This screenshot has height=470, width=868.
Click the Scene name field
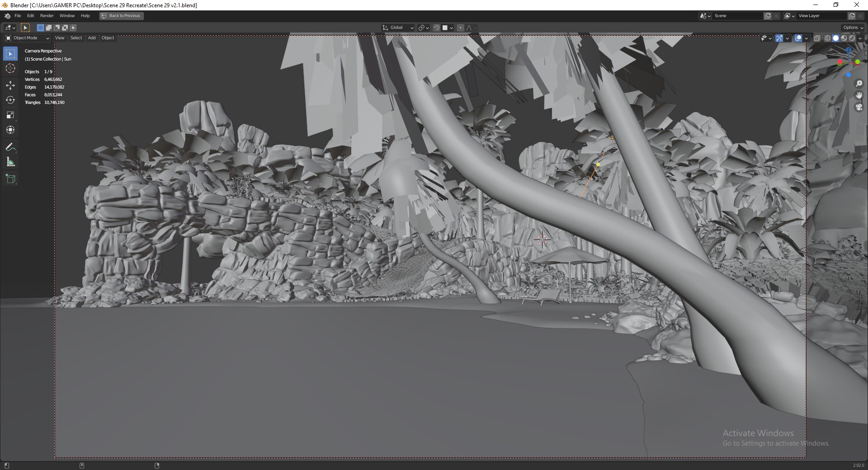pos(737,16)
